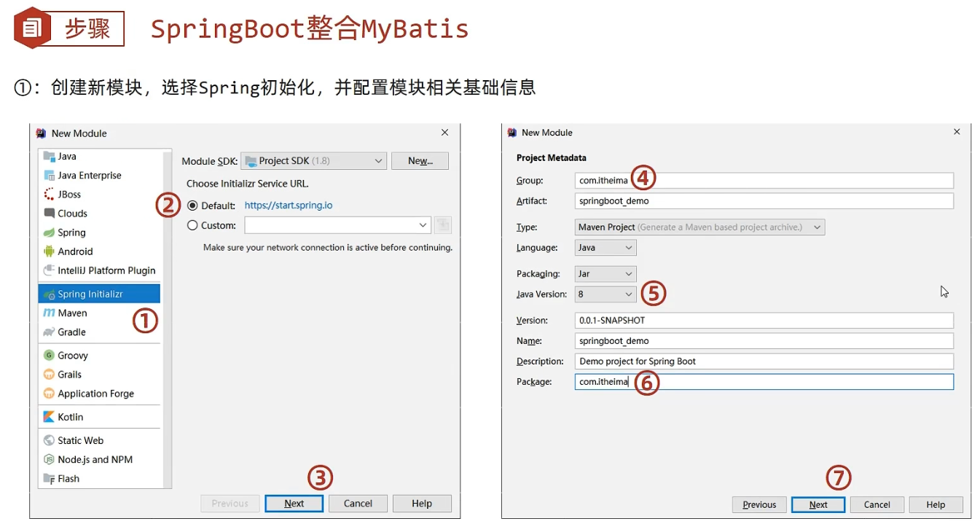Click the Static Web globe icon
Viewport: 980px width, 524px height.
tap(49, 440)
